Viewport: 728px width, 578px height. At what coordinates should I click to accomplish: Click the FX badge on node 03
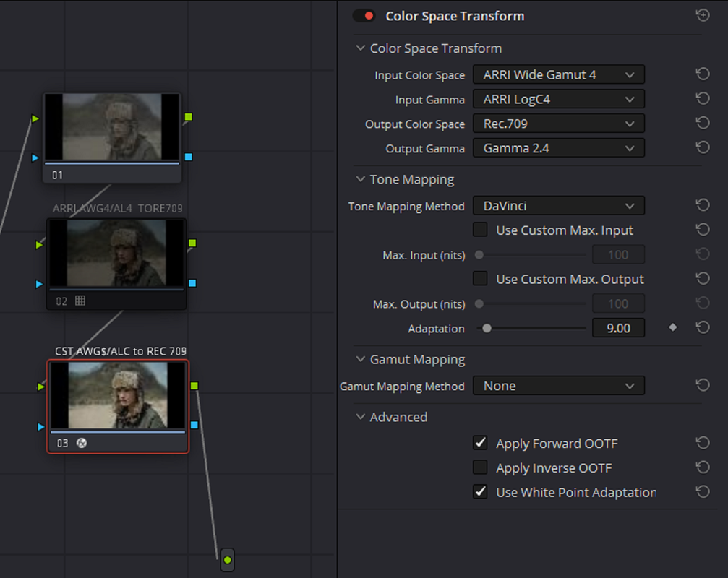[x=82, y=443]
